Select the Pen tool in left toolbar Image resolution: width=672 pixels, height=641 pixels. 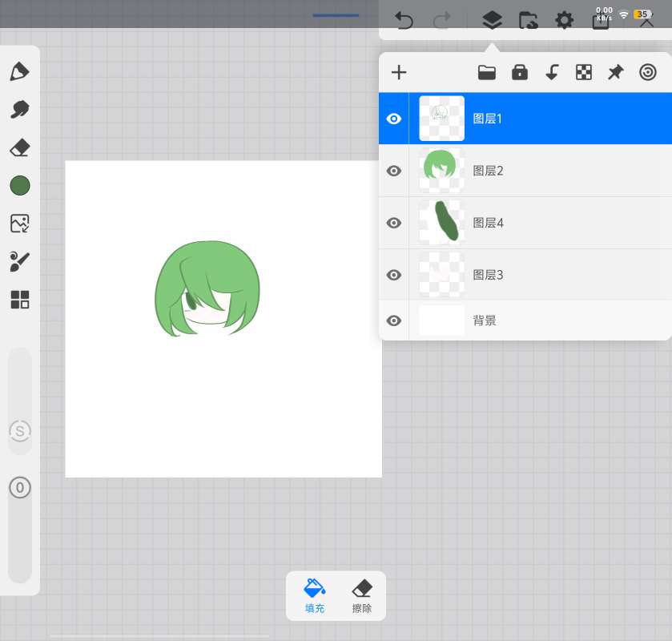coord(19,71)
